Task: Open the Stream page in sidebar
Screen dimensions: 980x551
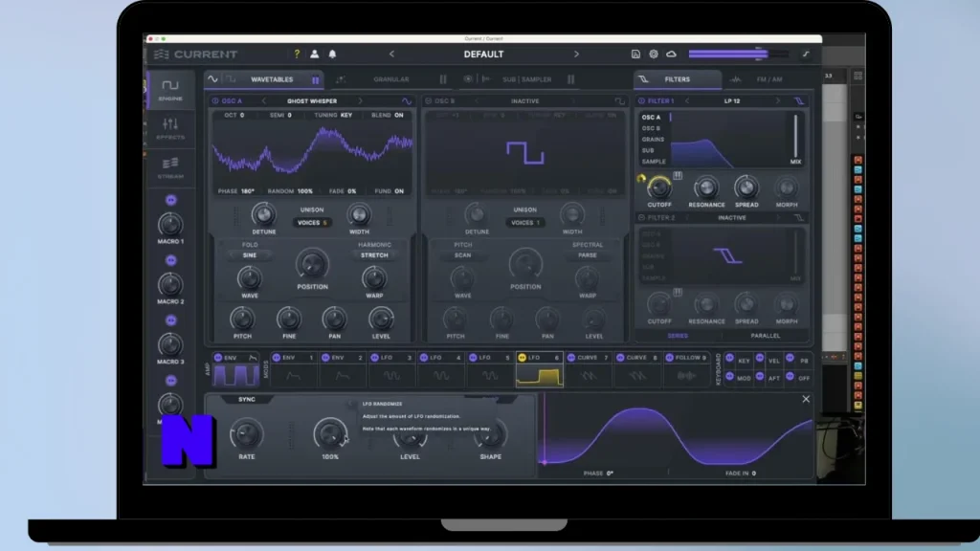Action: point(170,167)
